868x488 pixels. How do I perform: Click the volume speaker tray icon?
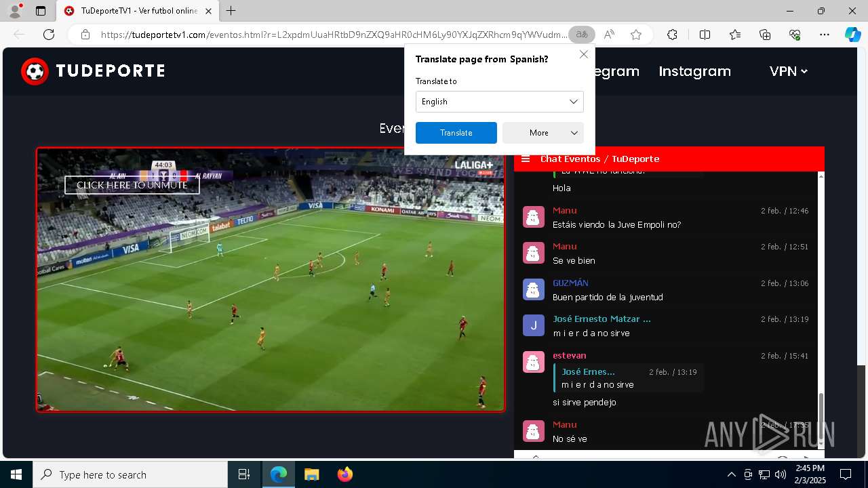[781, 474]
